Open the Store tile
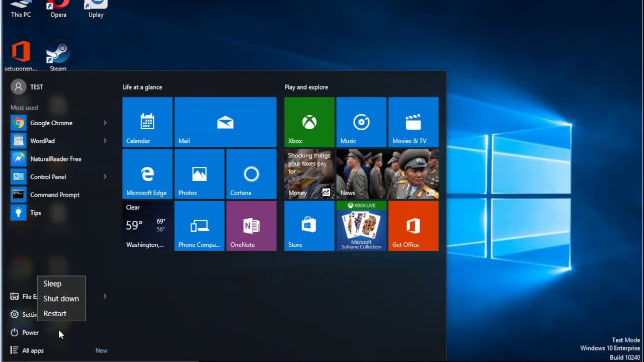The height and width of the screenshot is (362, 644). (x=309, y=226)
